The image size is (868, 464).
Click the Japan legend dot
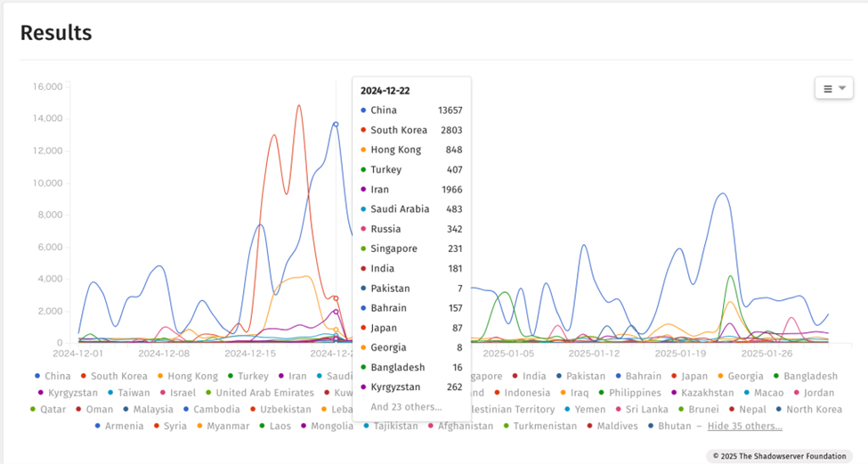tap(675, 377)
